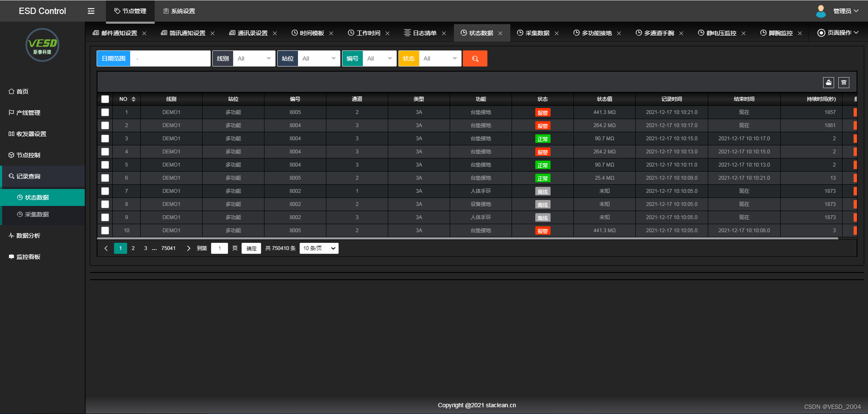Click the 日期范围 input field

click(x=170, y=58)
